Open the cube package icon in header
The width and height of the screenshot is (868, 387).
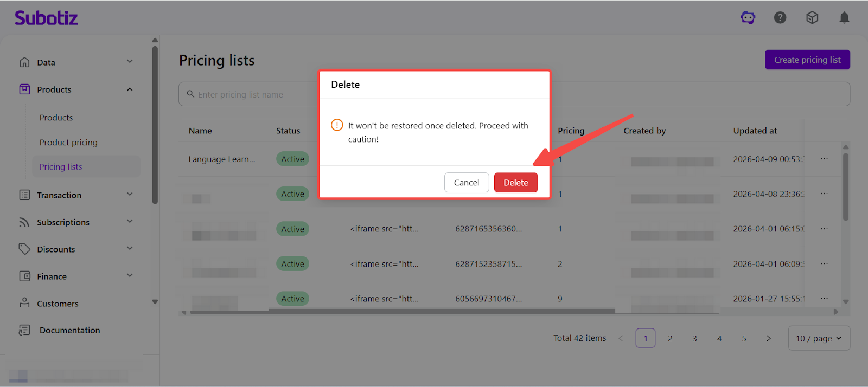click(x=812, y=18)
